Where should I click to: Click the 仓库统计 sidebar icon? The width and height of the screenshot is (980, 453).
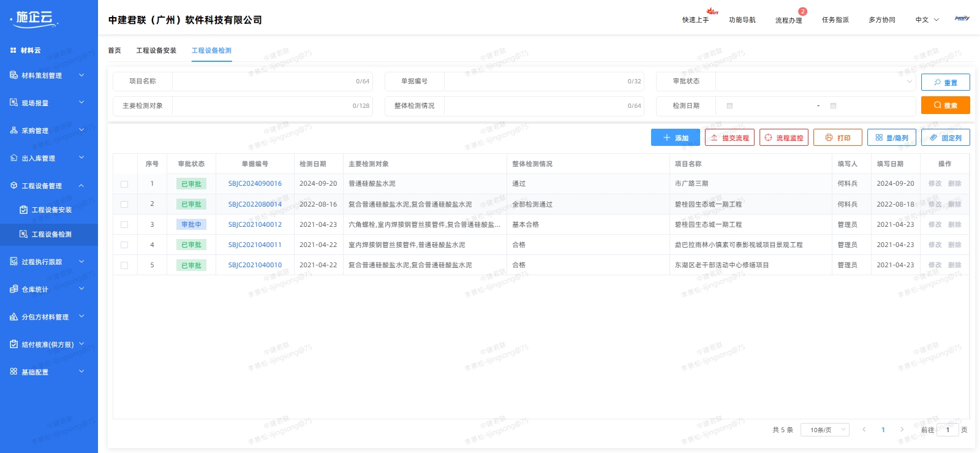pos(13,289)
